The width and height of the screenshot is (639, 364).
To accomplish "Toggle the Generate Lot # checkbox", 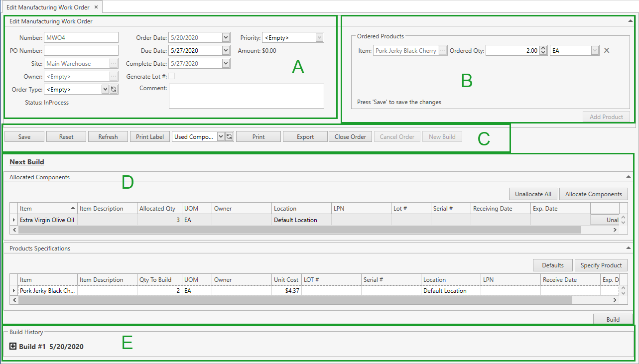I will (172, 77).
